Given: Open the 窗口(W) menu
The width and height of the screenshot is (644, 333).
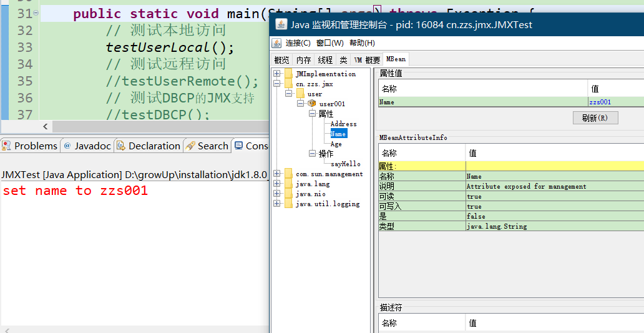Looking at the screenshot, I should coord(330,43).
